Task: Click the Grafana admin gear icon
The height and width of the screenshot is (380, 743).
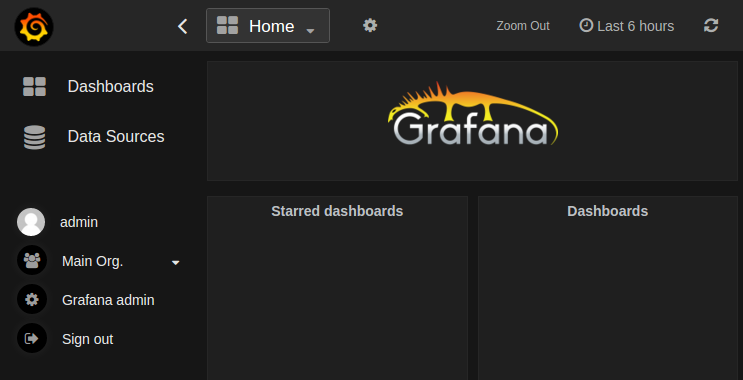Action: [32, 299]
